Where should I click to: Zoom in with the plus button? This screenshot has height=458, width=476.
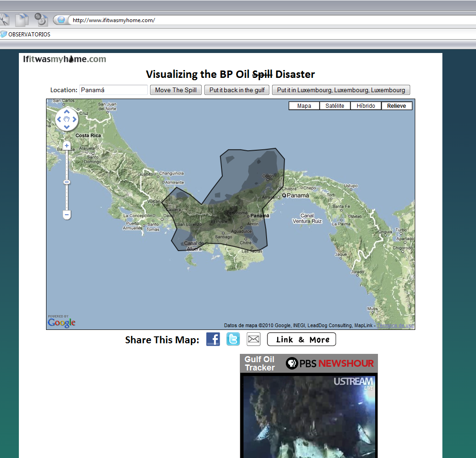pyautogui.click(x=67, y=146)
